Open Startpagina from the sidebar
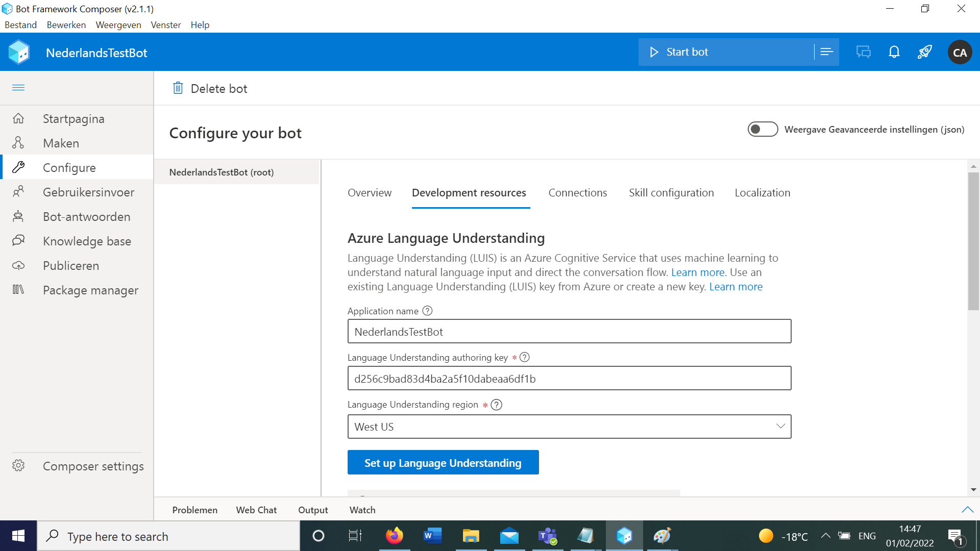The width and height of the screenshot is (980, 551). (x=73, y=118)
